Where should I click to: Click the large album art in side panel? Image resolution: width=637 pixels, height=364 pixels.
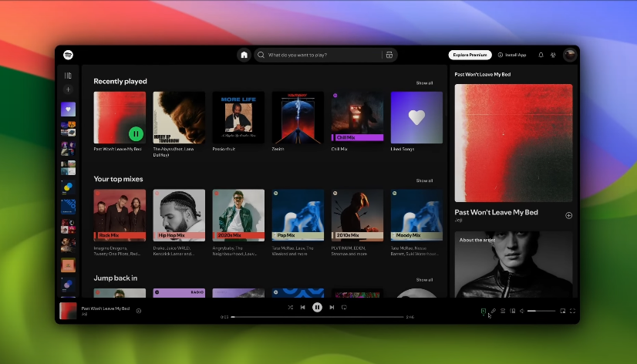click(514, 143)
